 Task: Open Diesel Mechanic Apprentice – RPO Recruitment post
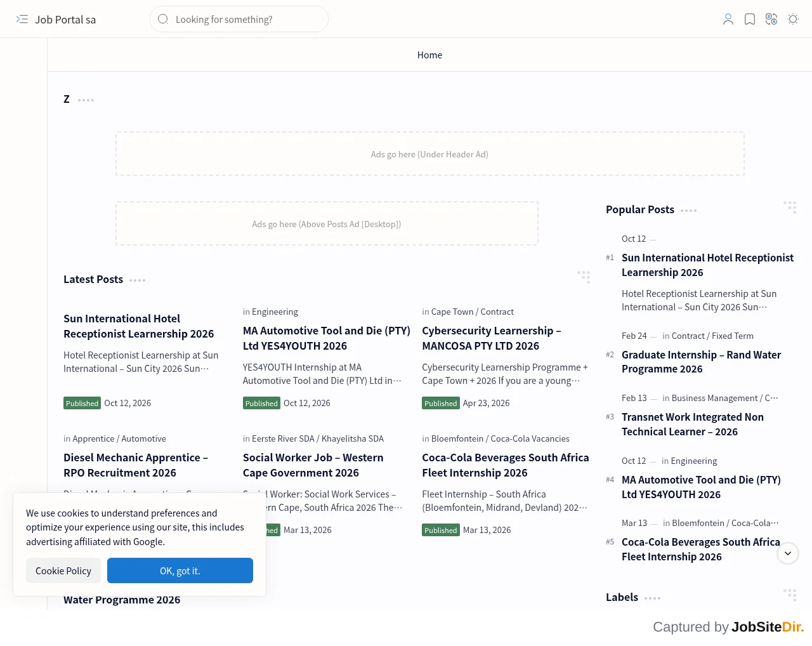click(x=136, y=465)
